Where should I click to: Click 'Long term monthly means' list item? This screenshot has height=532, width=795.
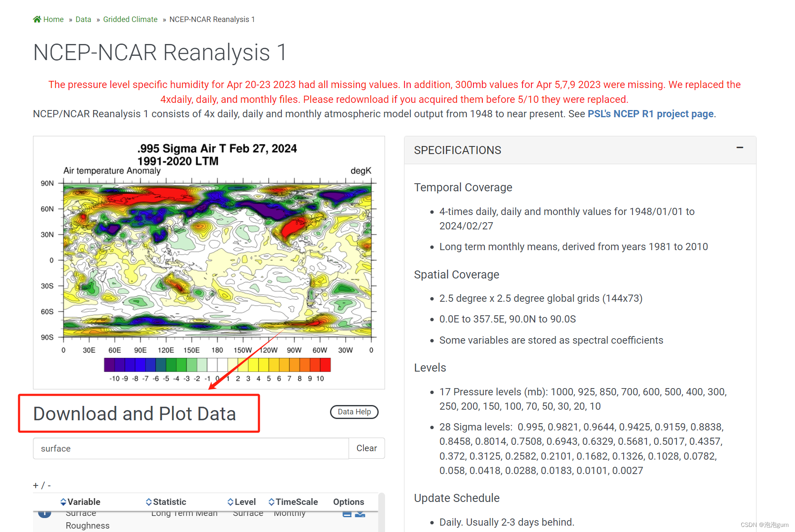click(x=573, y=247)
